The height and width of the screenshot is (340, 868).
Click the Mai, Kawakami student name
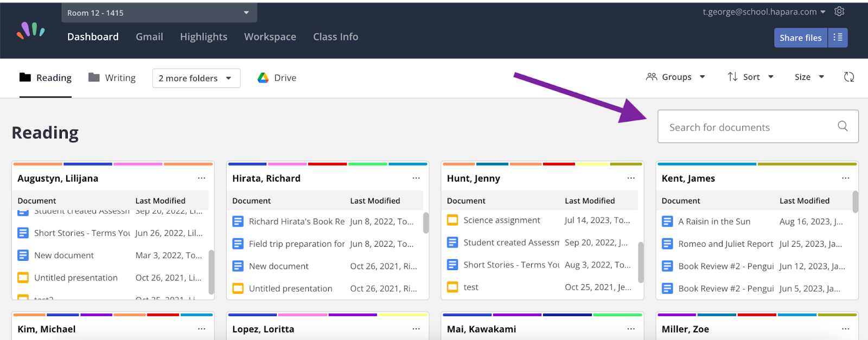[x=482, y=329]
